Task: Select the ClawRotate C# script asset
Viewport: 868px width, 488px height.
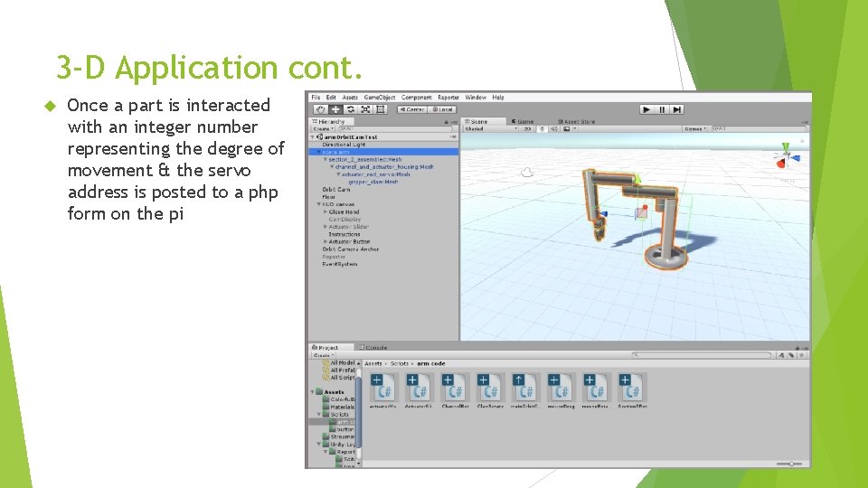Action: coord(489,390)
